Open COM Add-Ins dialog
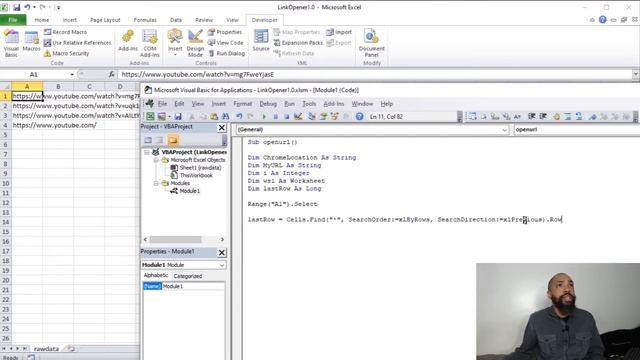 coord(150,43)
